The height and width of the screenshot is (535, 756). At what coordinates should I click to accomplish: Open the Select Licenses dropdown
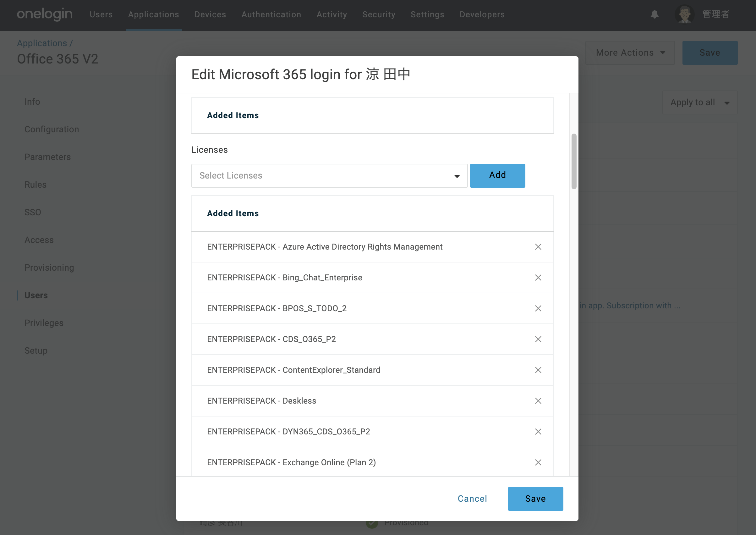click(x=329, y=176)
